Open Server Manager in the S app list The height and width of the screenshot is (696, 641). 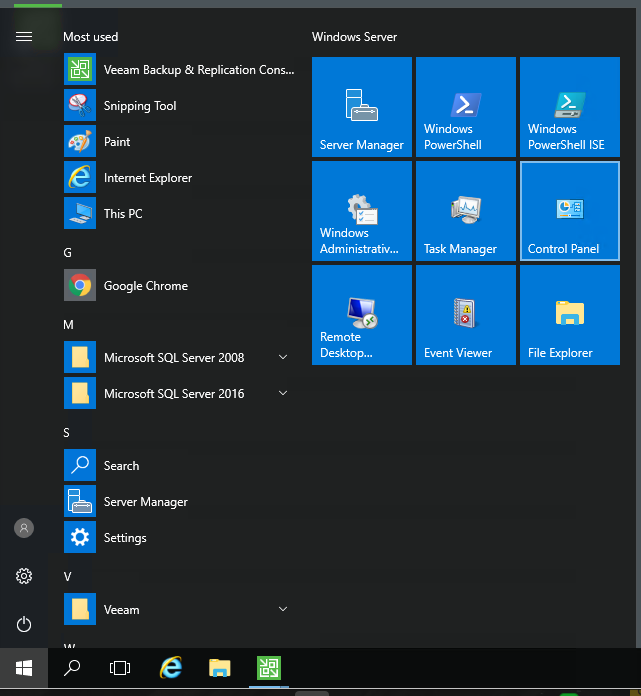click(x=179, y=501)
